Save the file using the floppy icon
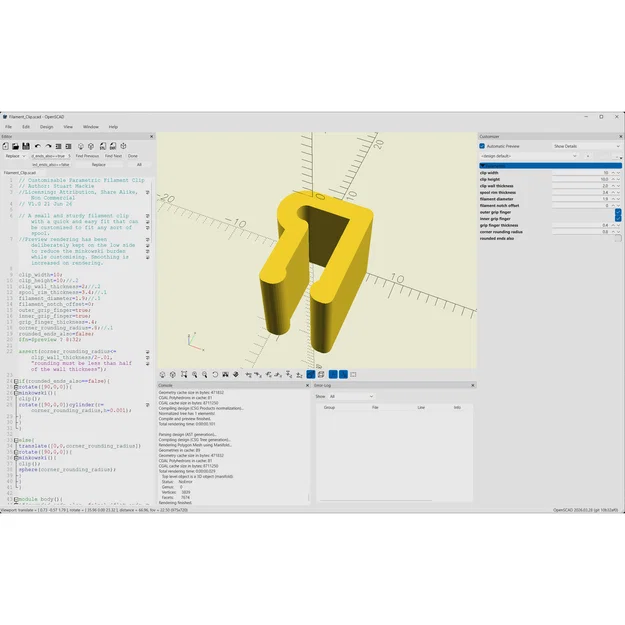625x625 pixels. (26, 146)
